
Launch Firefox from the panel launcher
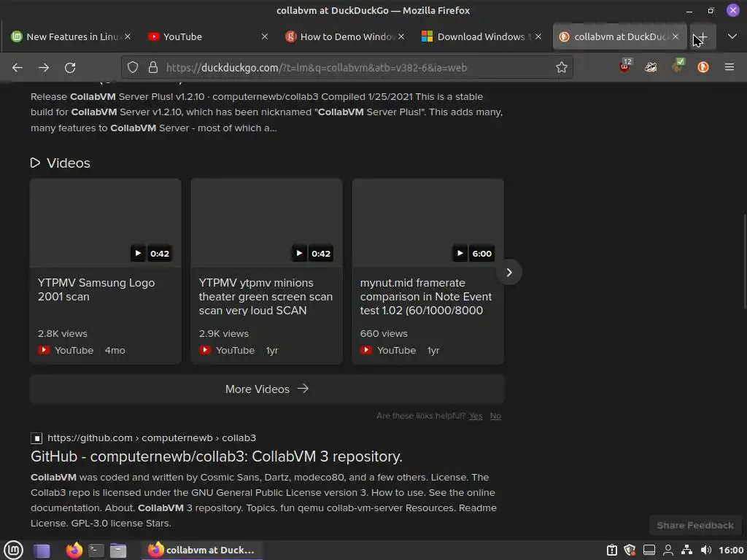(x=74, y=551)
